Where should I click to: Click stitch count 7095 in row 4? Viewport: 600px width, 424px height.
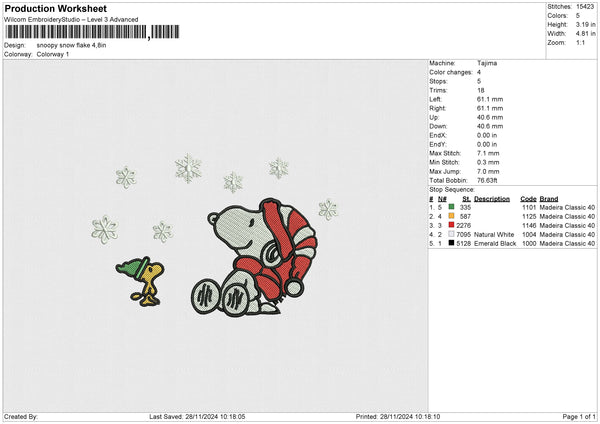pyautogui.click(x=463, y=234)
